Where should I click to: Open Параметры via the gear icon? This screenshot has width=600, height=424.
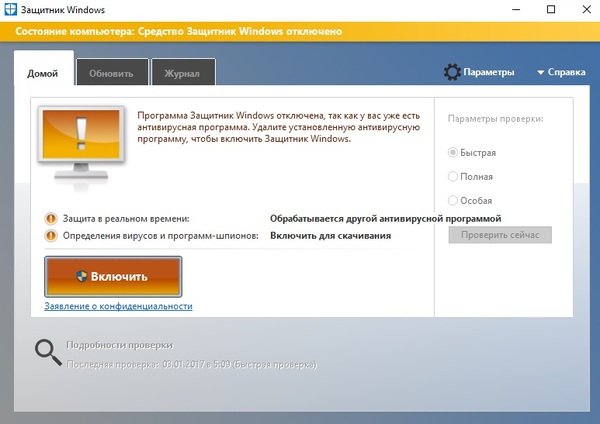(x=452, y=72)
